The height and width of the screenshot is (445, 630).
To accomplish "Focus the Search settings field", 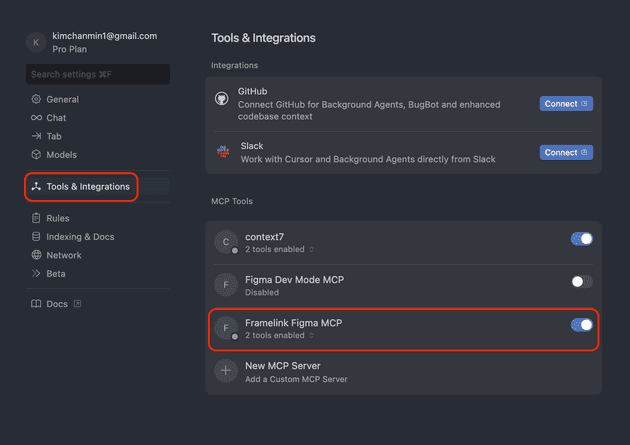I will click(x=98, y=74).
